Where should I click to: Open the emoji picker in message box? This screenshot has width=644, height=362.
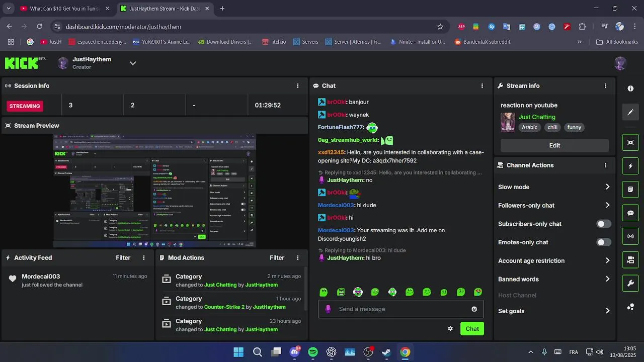click(474, 309)
